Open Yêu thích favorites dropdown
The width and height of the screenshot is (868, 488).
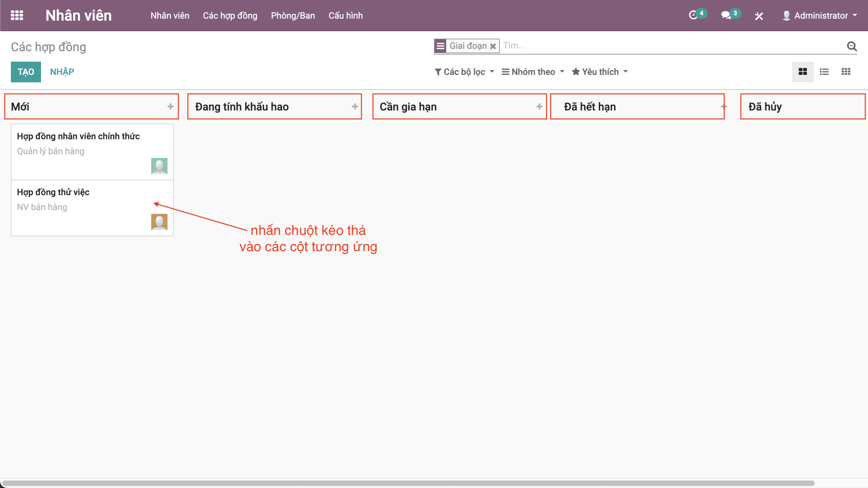click(x=599, y=72)
